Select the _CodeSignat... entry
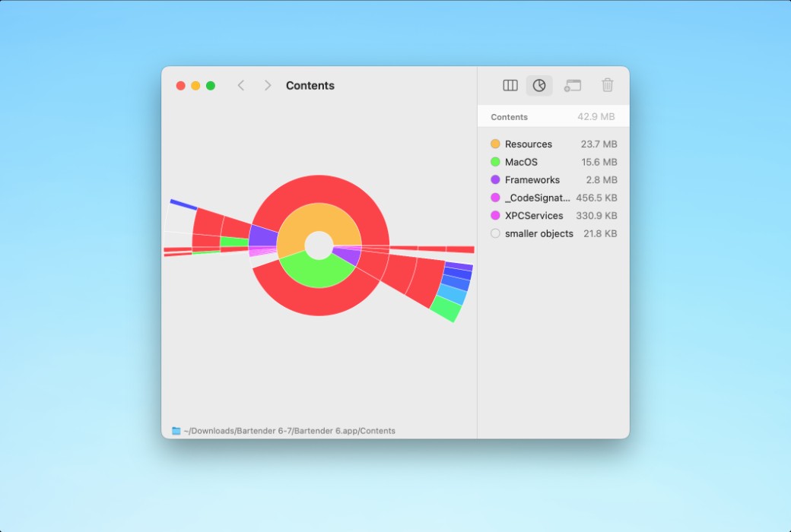This screenshot has width=791, height=532. (x=554, y=198)
